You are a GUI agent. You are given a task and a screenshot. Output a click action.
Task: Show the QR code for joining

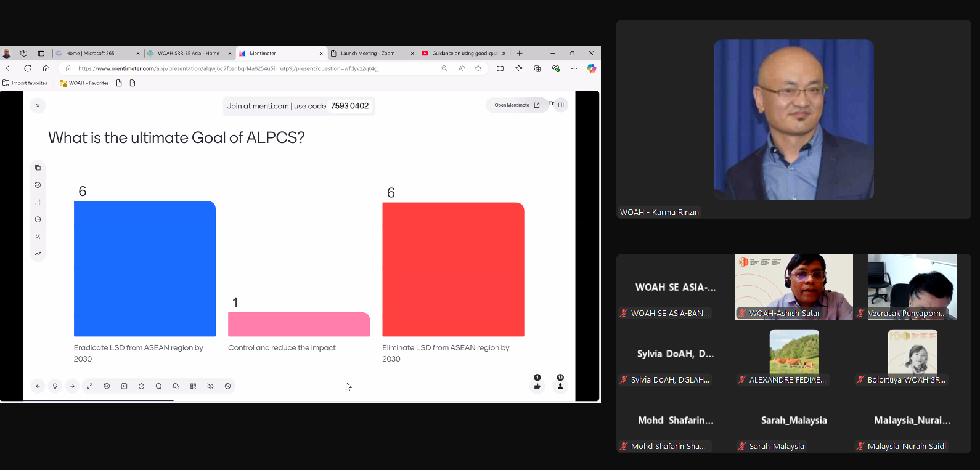pos(193,386)
